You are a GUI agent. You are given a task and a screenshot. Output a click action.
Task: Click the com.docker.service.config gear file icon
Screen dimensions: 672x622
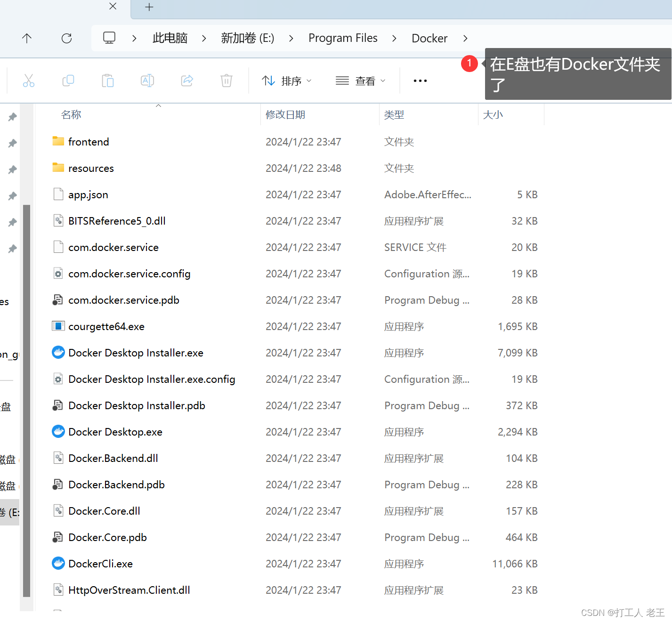tap(58, 273)
